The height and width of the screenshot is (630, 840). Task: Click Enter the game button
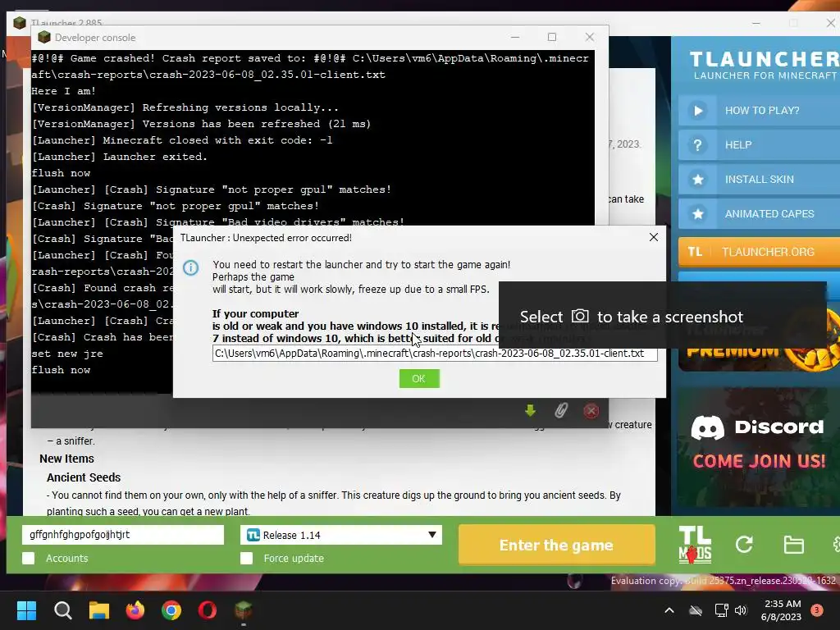coord(557,545)
